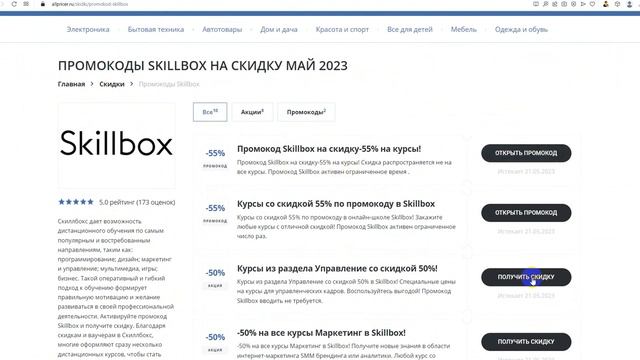Viewport: 640px width, 360px height.
Task: Click the -50% badge of Управление offer
Action: click(x=215, y=273)
